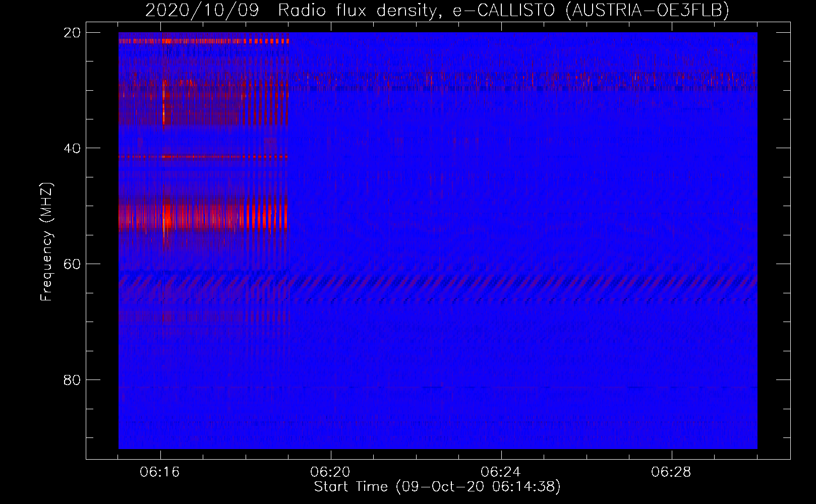Click the 06:24 time tick label
The image size is (816, 504).
(501, 472)
